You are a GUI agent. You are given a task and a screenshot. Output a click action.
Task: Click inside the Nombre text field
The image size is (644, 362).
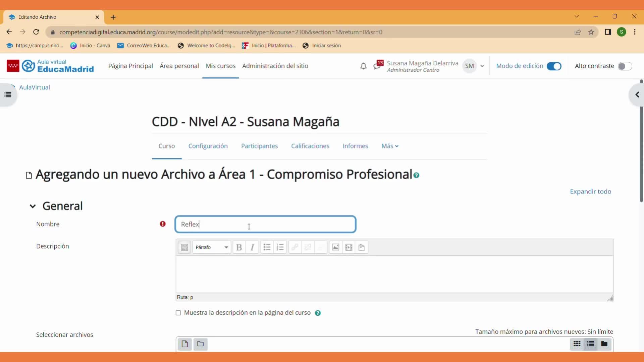click(x=265, y=224)
